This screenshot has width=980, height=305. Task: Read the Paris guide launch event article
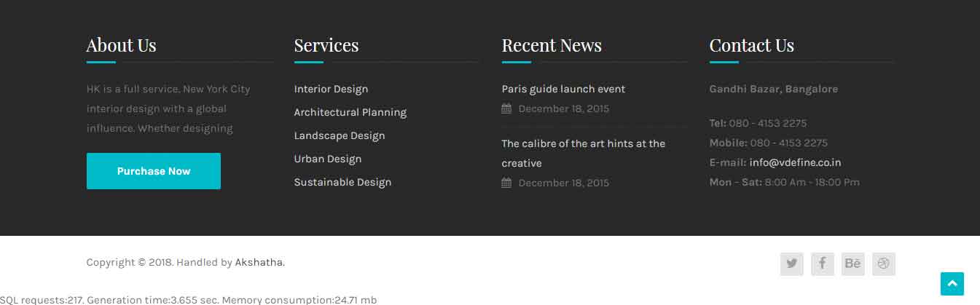563,90
